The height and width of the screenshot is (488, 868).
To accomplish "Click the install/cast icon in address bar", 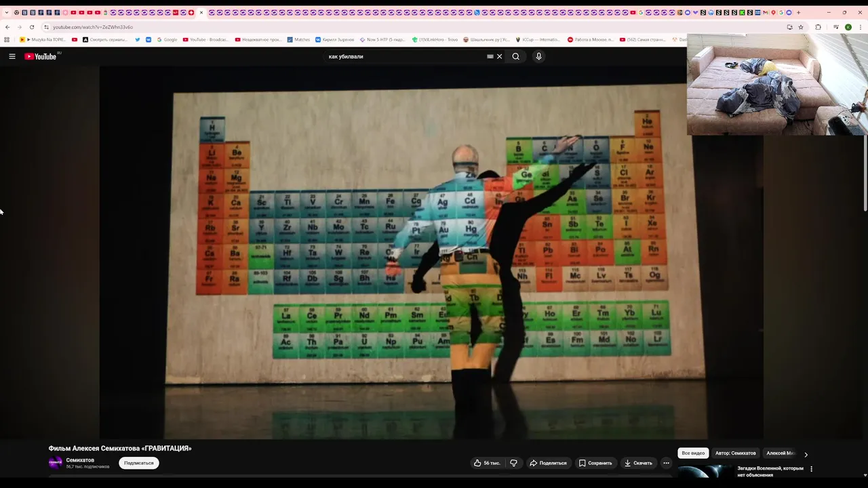I will pos(789,27).
